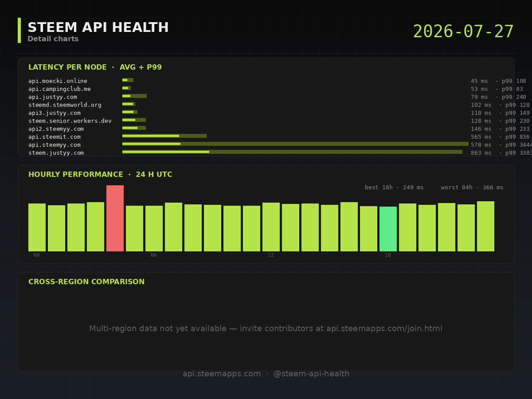The width and height of the screenshot is (532, 399).
Task: Select node steem.justyy.com
Action: pyautogui.click(x=56, y=153)
